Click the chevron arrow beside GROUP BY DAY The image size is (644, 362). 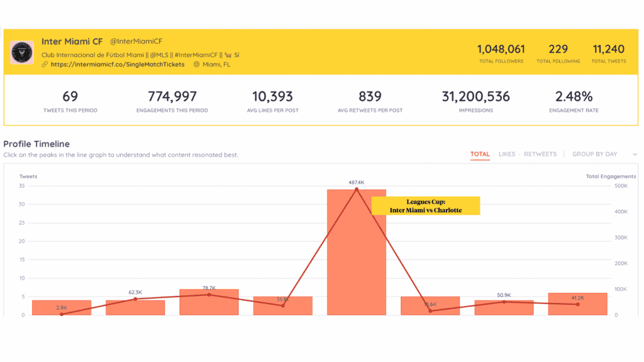pos(635,155)
